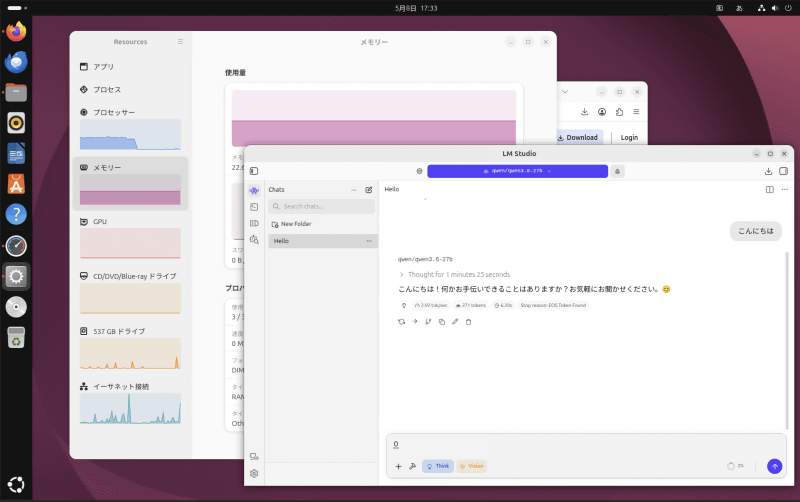Create a new chat with compose icon
The height and width of the screenshot is (502, 800).
pyautogui.click(x=369, y=190)
